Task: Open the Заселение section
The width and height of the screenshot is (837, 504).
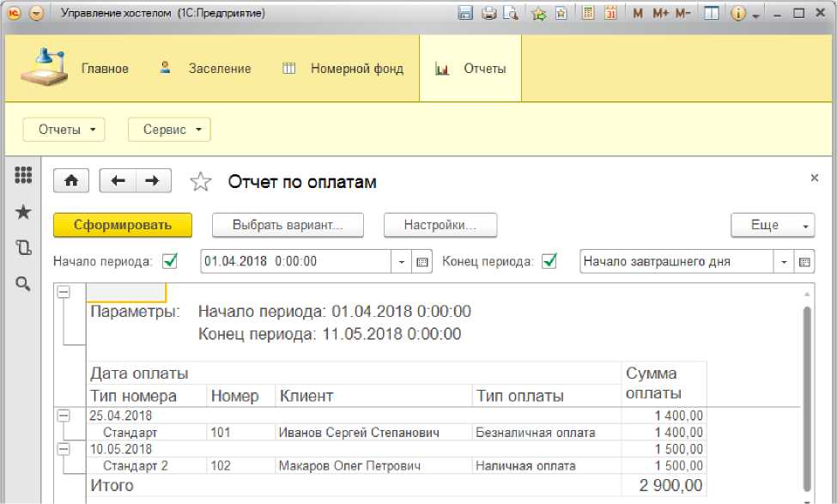Action: (x=220, y=69)
